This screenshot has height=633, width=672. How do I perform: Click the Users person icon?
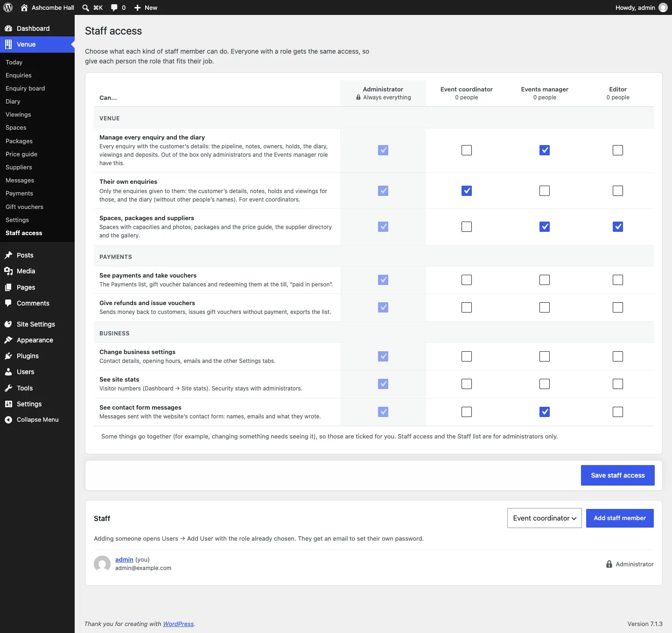pos(8,372)
